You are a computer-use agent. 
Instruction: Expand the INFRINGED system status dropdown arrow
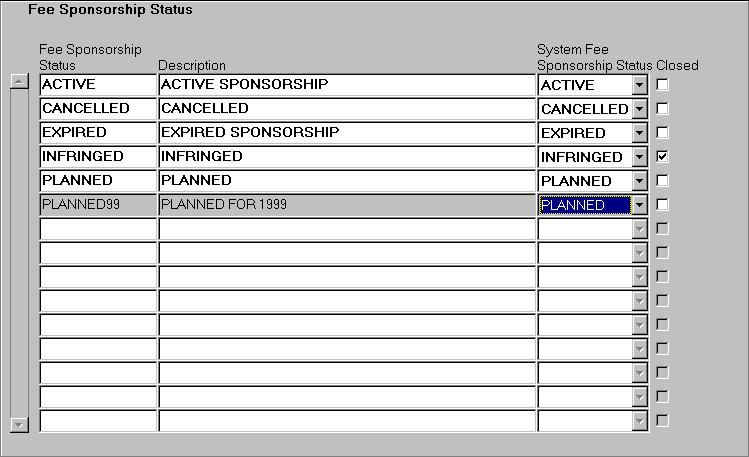coord(640,157)
